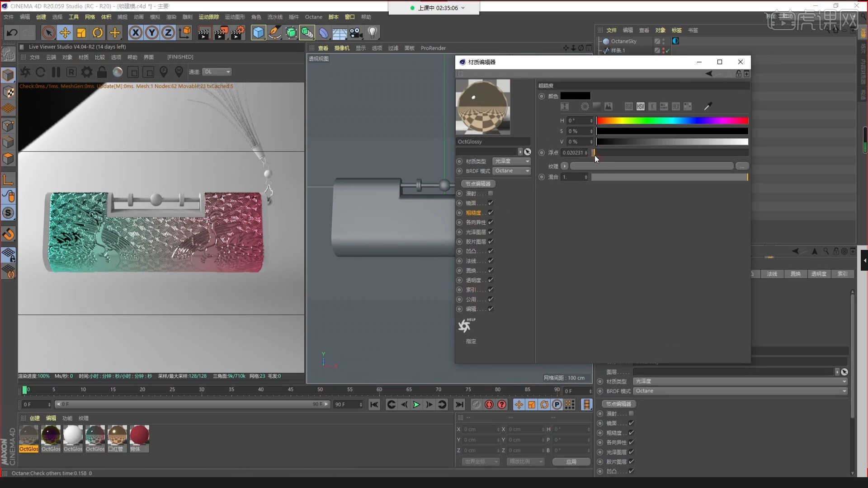The image size is (868, 488).
Task: Add a Cube primitive object
Action: coord(258,33)
